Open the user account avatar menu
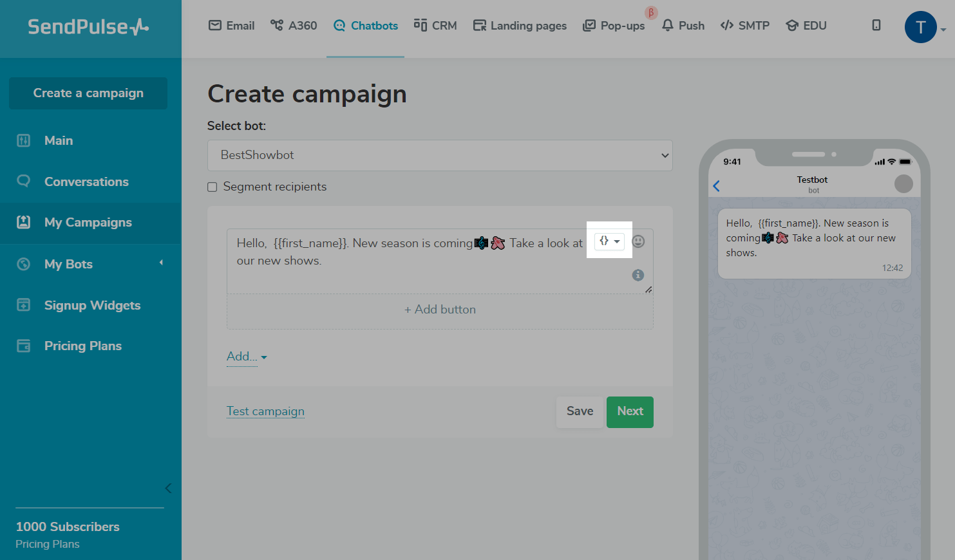The width and height of the screenshot is (955, 560). [921, 27]
